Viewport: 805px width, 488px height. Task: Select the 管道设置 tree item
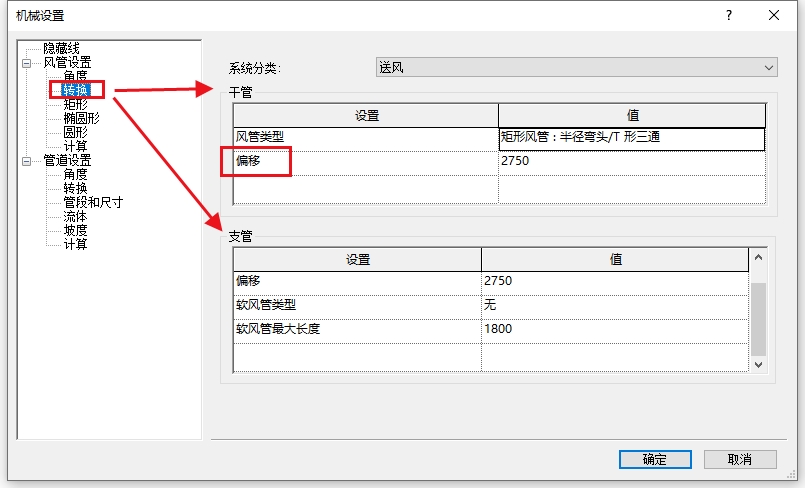pyautogui.click(x=67, y=161)
